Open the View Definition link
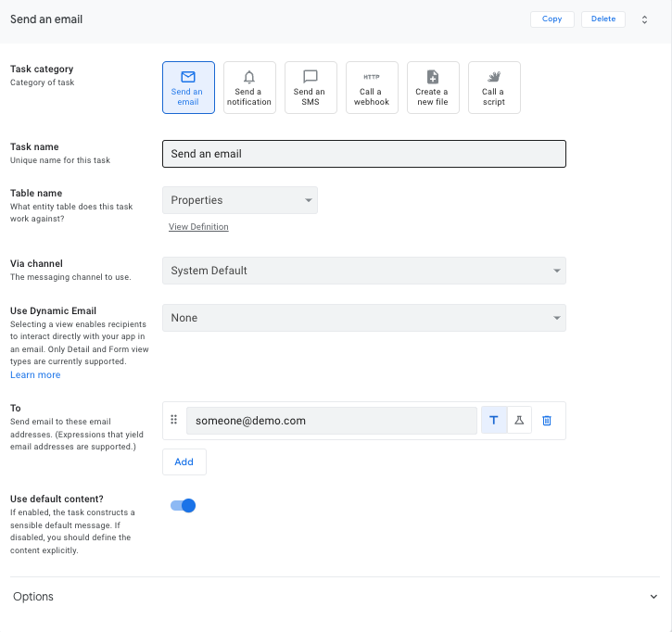Viewport: 672px width, 632px height. pos(198,227)
